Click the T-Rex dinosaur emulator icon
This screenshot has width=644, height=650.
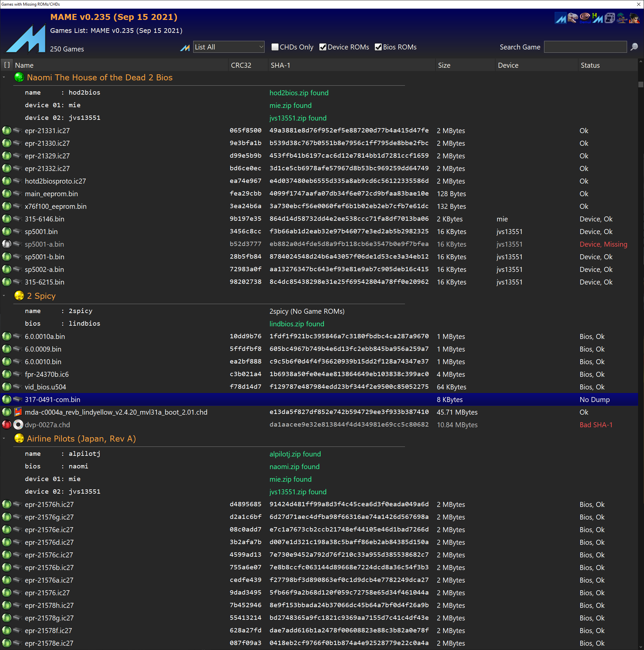click(572, 18)
